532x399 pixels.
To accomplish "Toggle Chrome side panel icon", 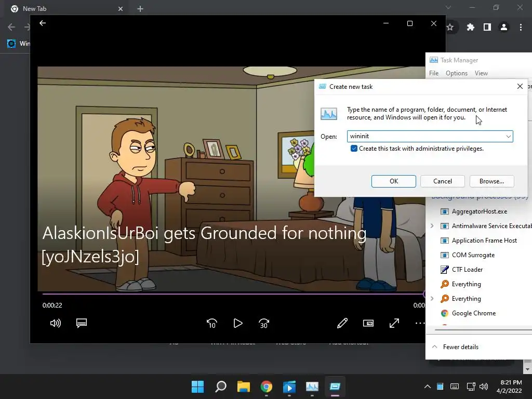I will pyautogui.click(x=487, y=27).
